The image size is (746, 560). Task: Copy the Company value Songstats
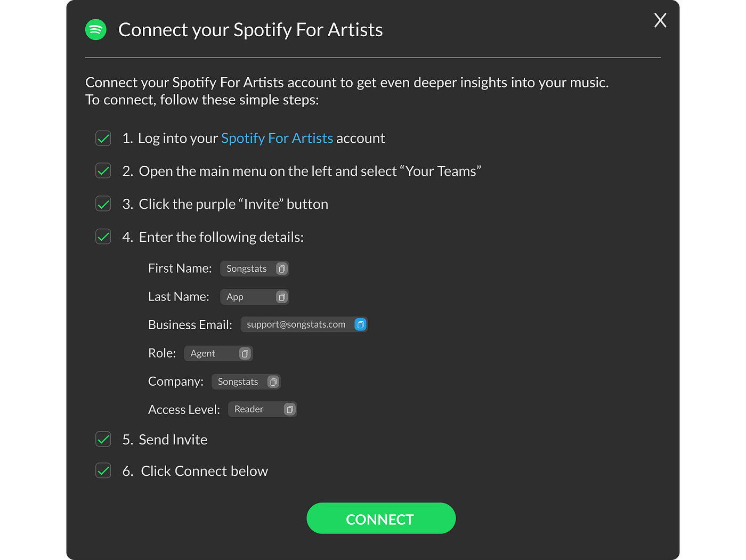(x=273, y=382)
